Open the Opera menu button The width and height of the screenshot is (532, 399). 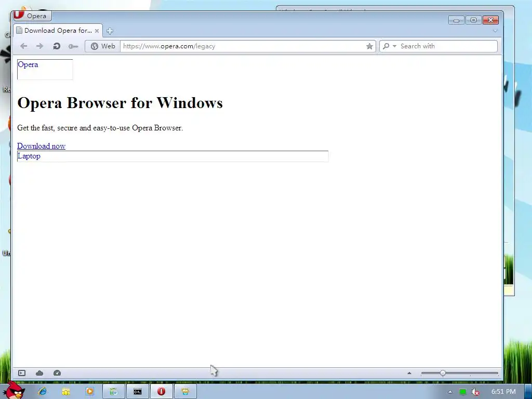(32, 16)
